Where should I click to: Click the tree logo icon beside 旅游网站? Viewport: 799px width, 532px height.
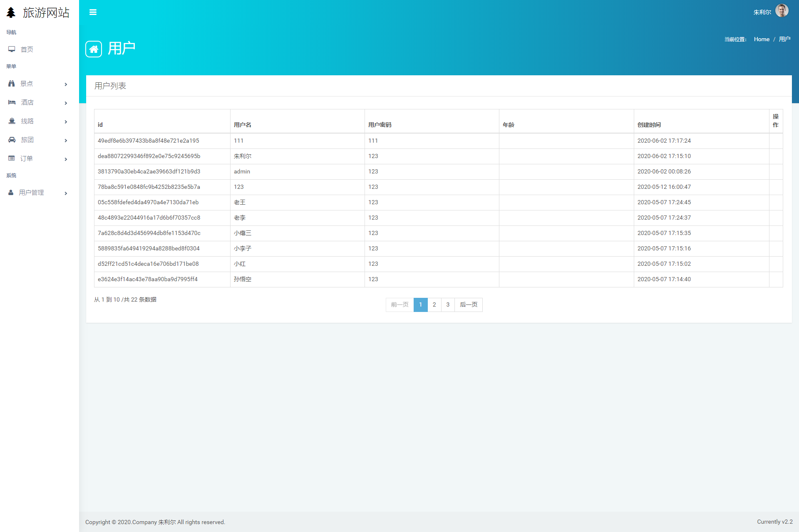coord(11,12)
